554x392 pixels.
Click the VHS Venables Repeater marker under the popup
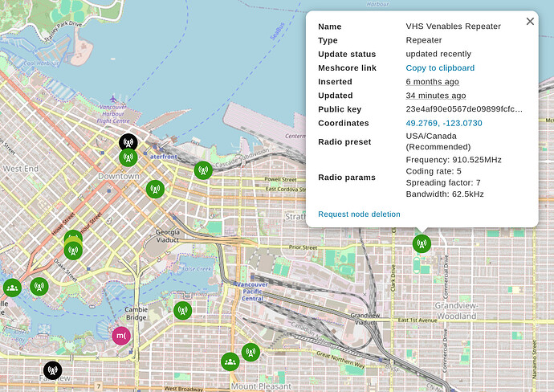pyautogui.click(x=422, y=243)
